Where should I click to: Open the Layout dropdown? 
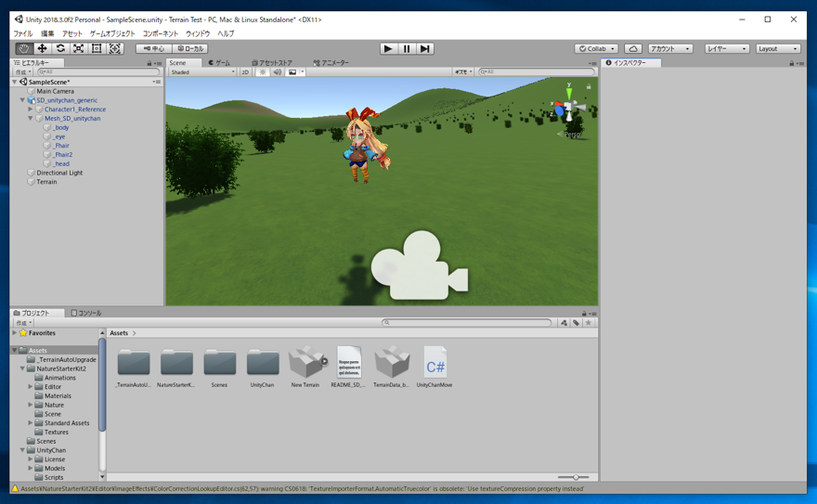pyautogui.click(x=778, y=48)
